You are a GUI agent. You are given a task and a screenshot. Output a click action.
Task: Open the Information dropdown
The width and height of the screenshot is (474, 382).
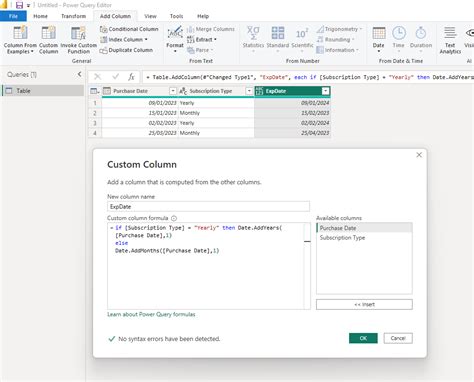pos(337,50)
